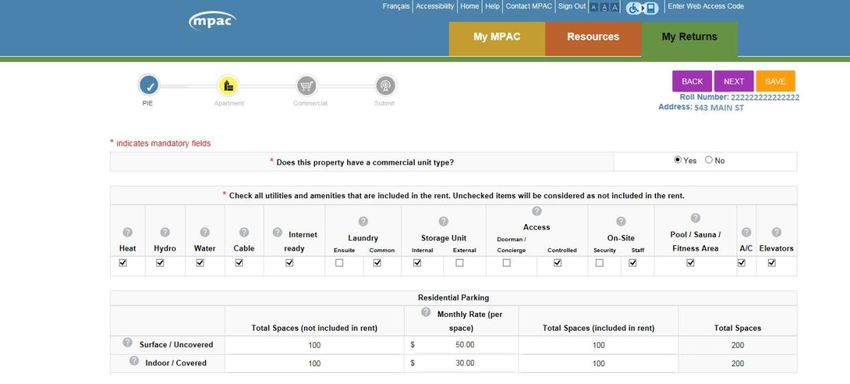
Task: Edit Surface monthly rate 50.00 field
Action: (465, 345)
